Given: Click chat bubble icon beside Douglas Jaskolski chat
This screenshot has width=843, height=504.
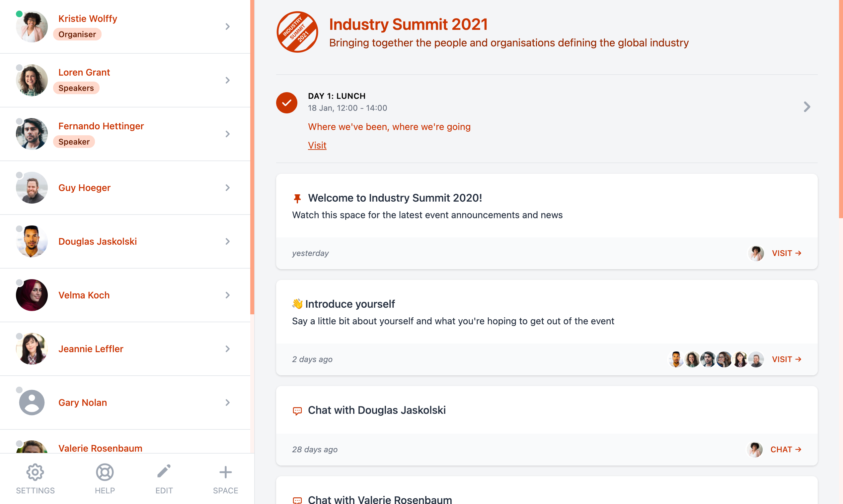Looking at the screenshot, I should pyautogui.click(x=297, y=411).
